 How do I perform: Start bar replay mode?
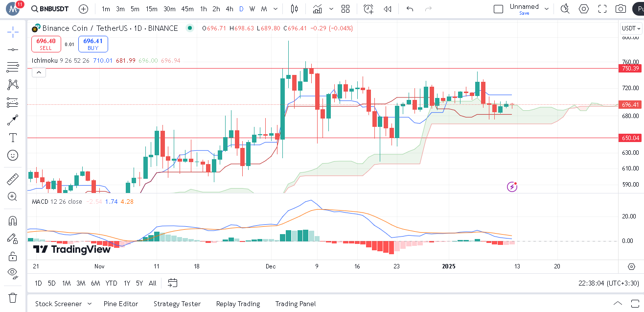coord(388,9)
